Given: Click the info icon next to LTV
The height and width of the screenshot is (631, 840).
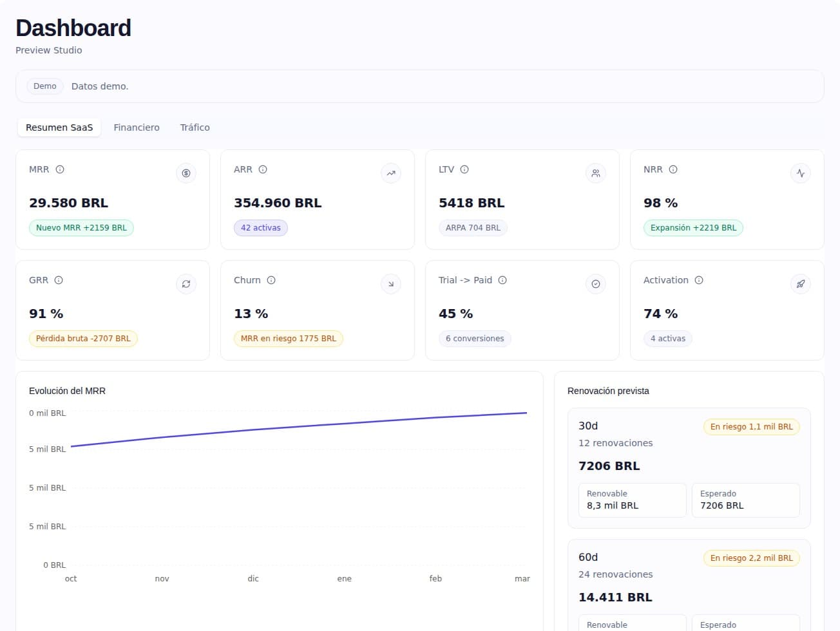Looking at the screenshot, I should 464,169.
